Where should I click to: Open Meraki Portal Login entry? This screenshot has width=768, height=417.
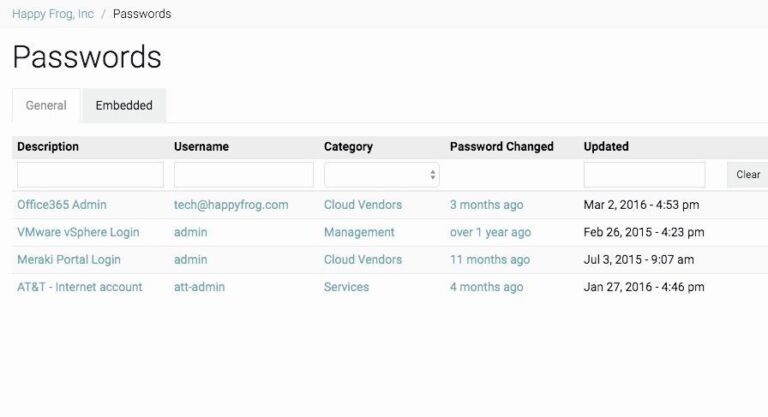click(x=69, y=260)
